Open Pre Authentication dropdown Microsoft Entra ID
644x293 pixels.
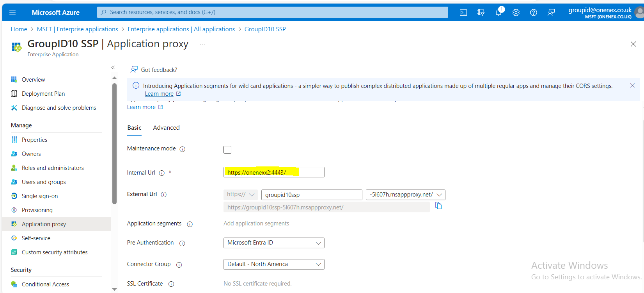point(274,243)
